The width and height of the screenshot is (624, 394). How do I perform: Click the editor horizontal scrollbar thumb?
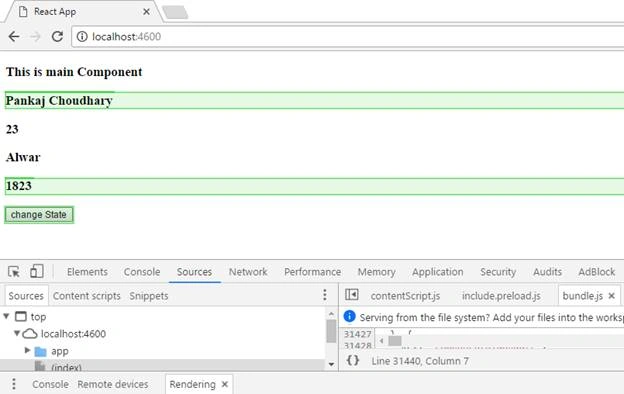click(x=395, y=341)
